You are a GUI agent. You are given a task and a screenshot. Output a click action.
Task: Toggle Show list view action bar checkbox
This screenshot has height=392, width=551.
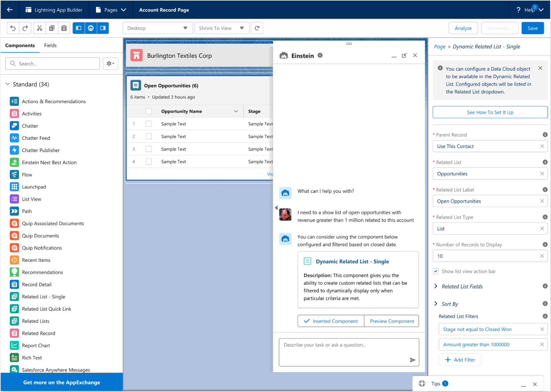pos(436,271)
